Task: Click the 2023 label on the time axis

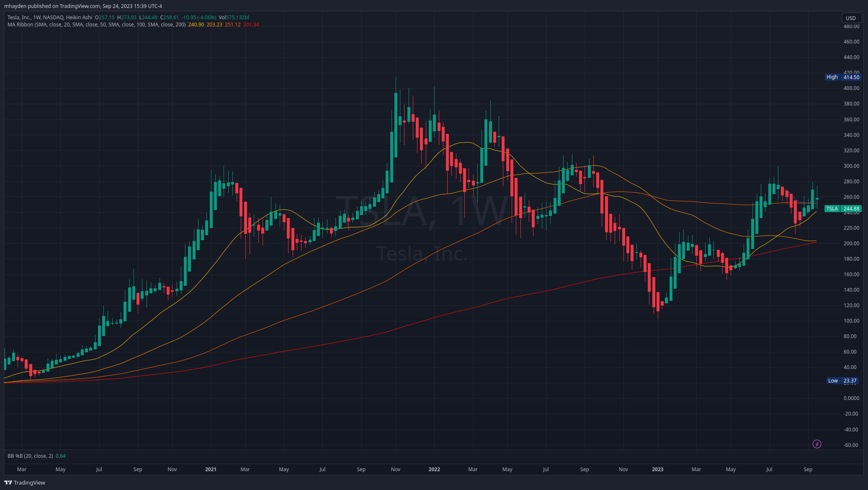Action: [x=657, y=469]
